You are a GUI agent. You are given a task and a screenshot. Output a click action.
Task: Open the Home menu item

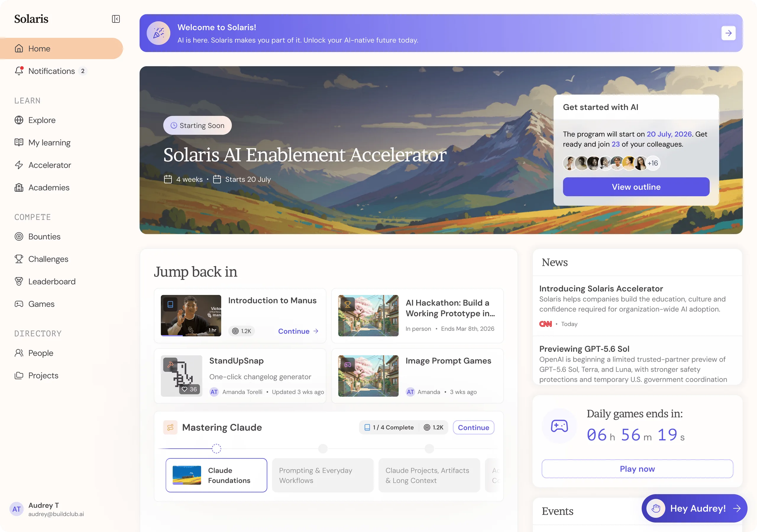coord(61,48)
